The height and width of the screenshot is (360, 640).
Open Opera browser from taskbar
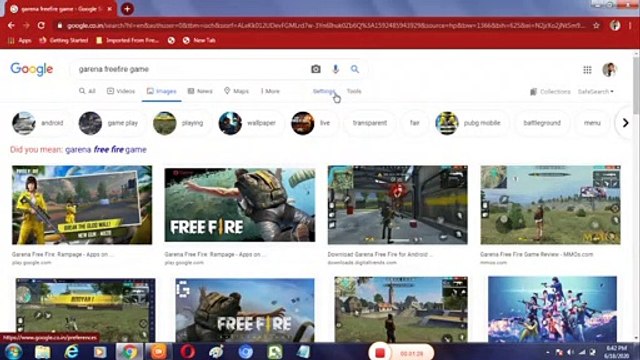click(188, 351)
